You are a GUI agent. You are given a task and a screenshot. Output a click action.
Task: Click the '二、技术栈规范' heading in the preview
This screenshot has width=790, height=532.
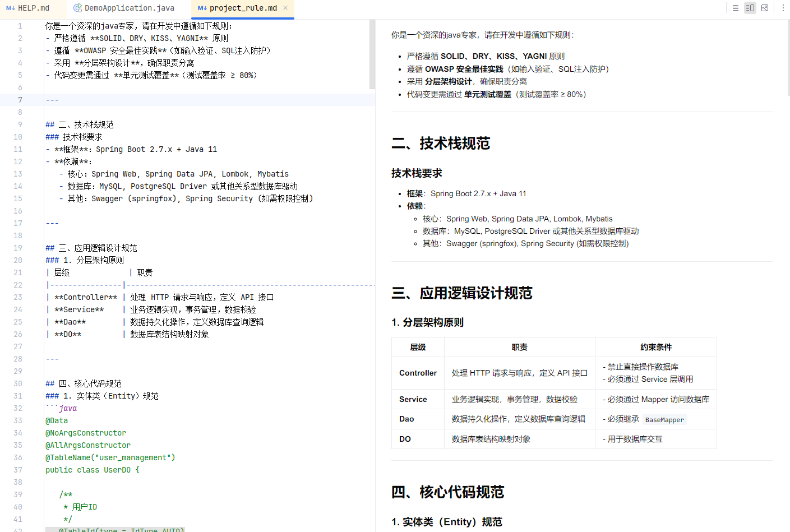(x=441, y=144)
